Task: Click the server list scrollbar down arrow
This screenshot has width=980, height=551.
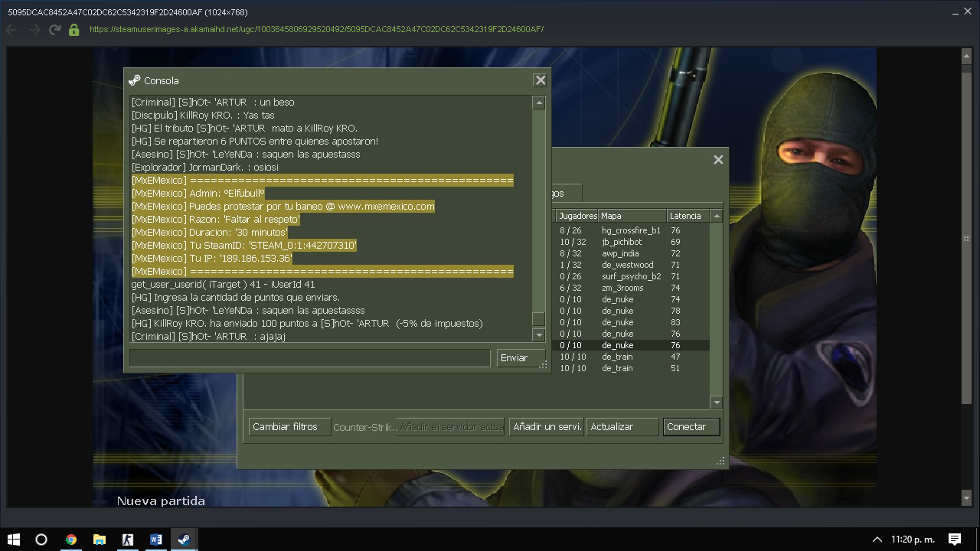Action: 717,403
